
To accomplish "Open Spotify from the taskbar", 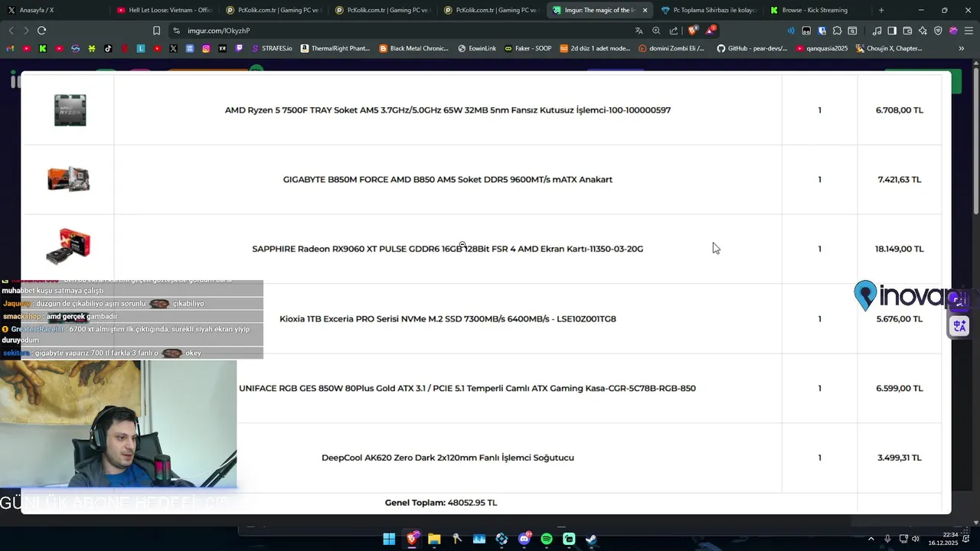I will click(547, 539).
